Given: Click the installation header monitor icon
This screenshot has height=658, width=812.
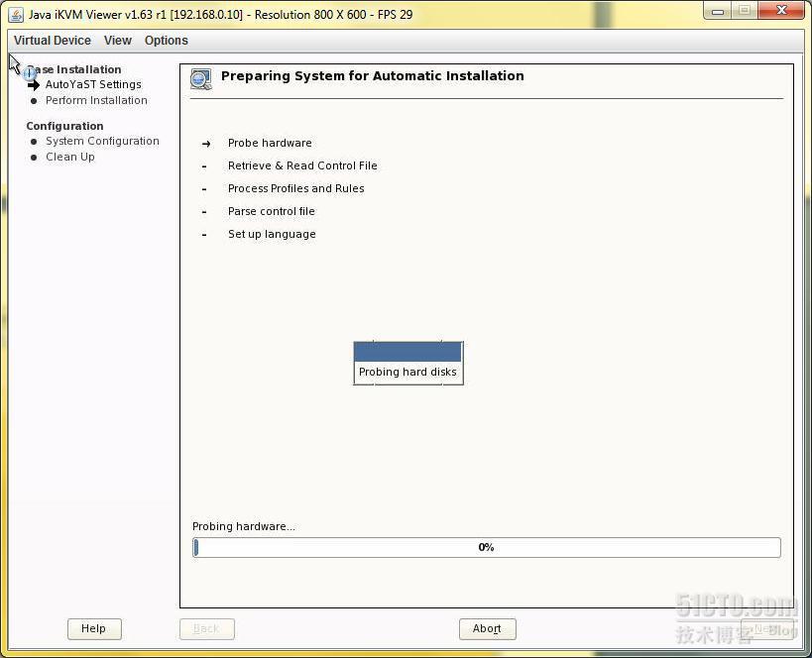Looking at the screenshot, I should (x=201, y=78).
